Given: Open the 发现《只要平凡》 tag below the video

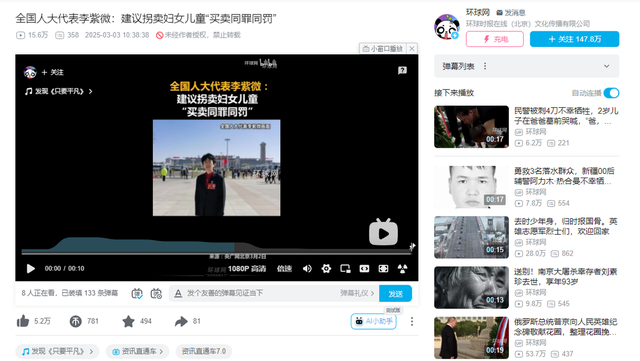Looking at the screenshot, I should point(57,352).
